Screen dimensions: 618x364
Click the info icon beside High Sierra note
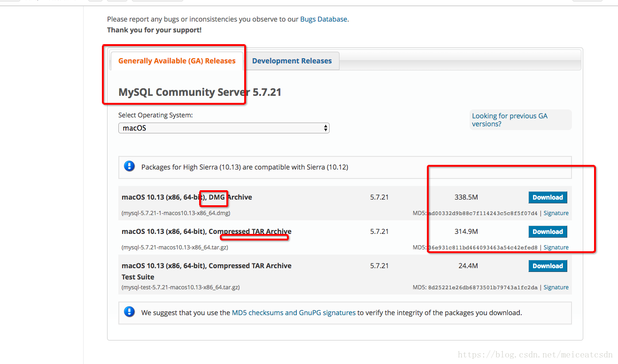(x=129, y=166)
